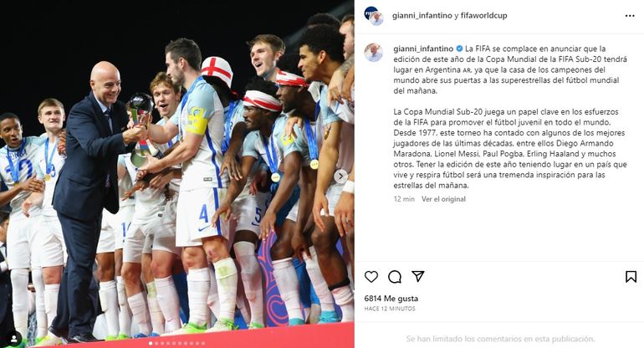Visit gianni_infantino profile from header
The width and height of the screenshot is (644, 348).
click(422, 16)
